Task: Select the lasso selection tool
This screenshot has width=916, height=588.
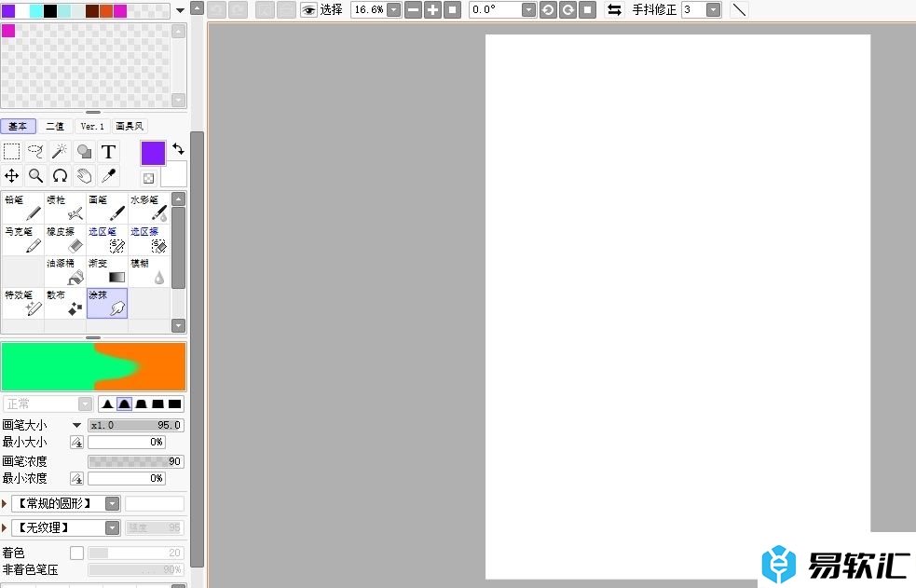Action: (x=35, y=152)
